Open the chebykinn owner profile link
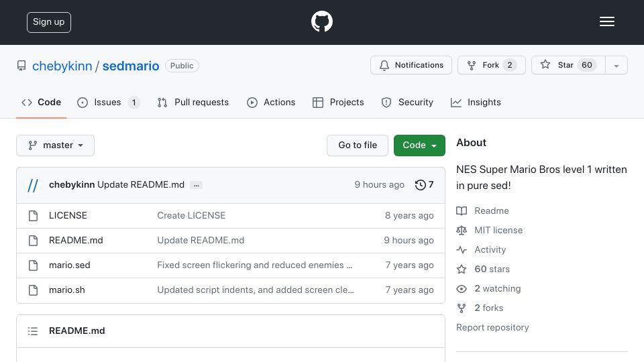Viewport: 644px width, 362px height. click(x=62, y=66)
